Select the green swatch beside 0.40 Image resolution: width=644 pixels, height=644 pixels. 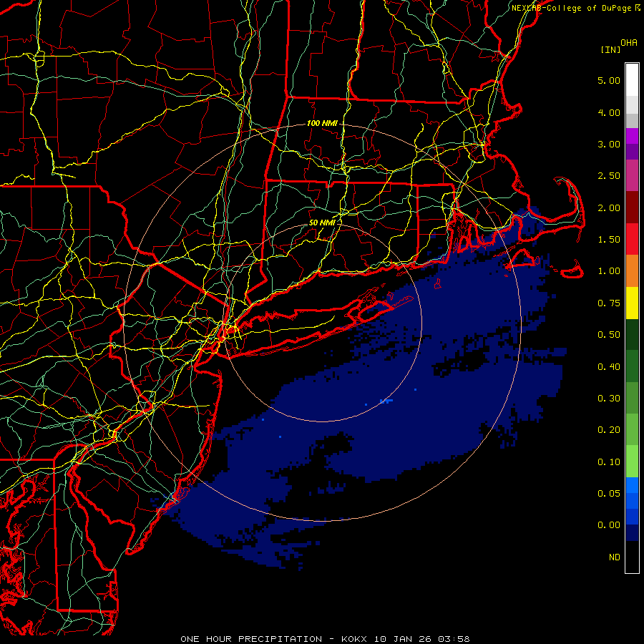(x=632, y=366)
